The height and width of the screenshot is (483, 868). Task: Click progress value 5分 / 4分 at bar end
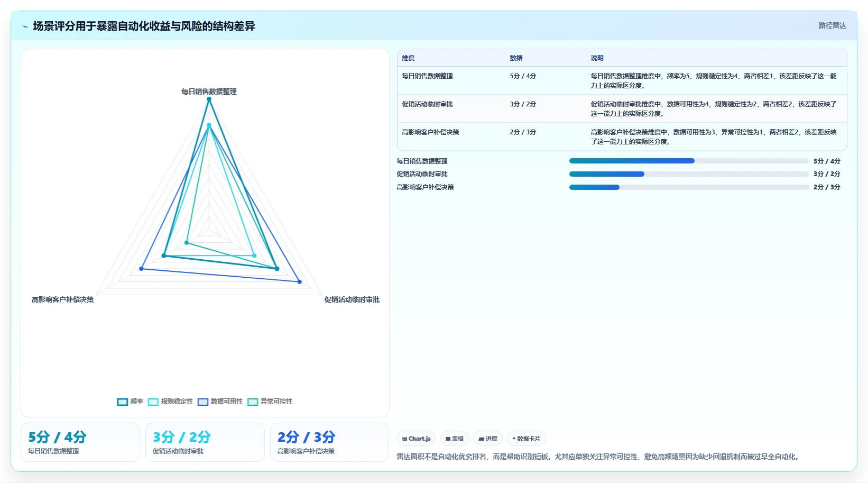pyautogui.click(x=827, y=161)
